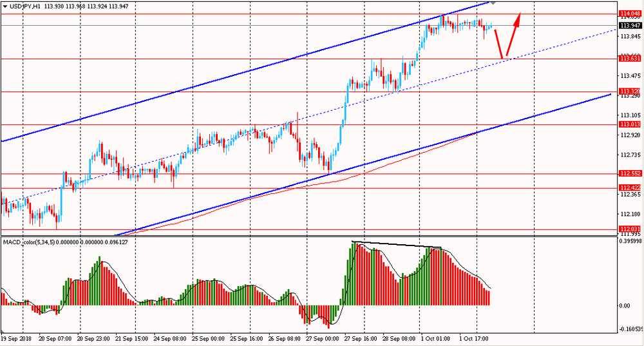Select the 114.048 red price level label

(630, 14)
